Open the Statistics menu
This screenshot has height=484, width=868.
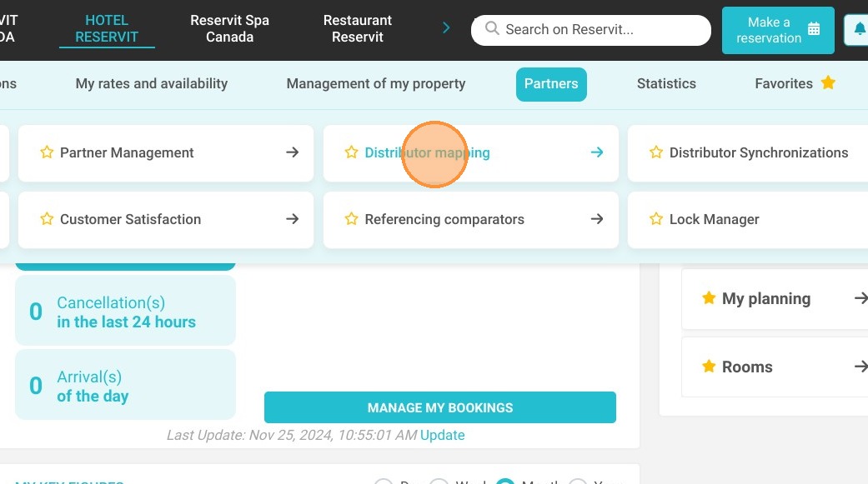666,83
